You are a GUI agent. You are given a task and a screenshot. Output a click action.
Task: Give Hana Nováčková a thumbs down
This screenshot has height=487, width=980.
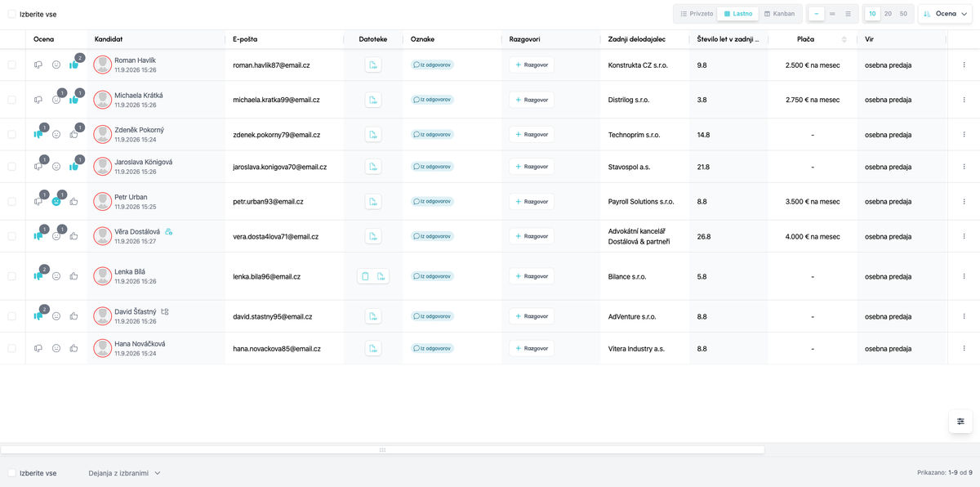tap(38, 348)
